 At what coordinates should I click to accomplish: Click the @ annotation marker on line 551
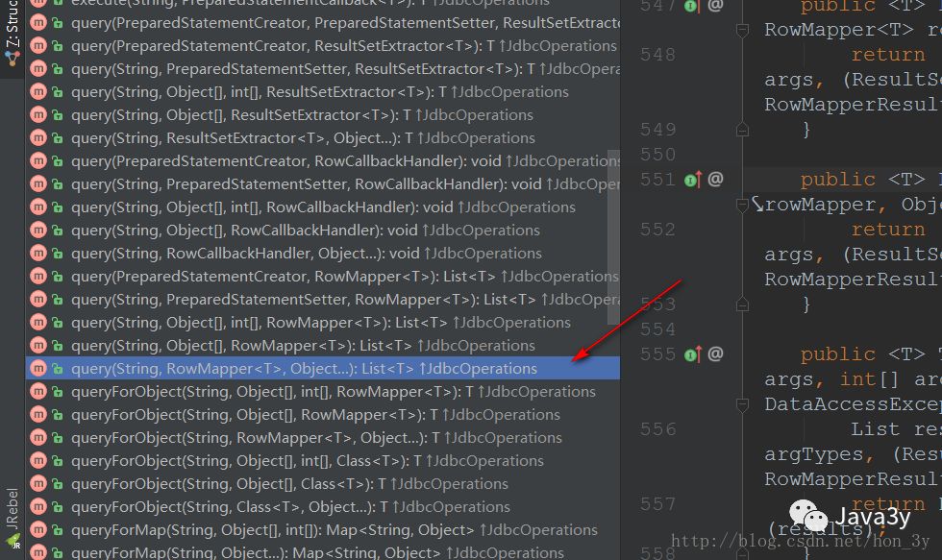[715, 179]
